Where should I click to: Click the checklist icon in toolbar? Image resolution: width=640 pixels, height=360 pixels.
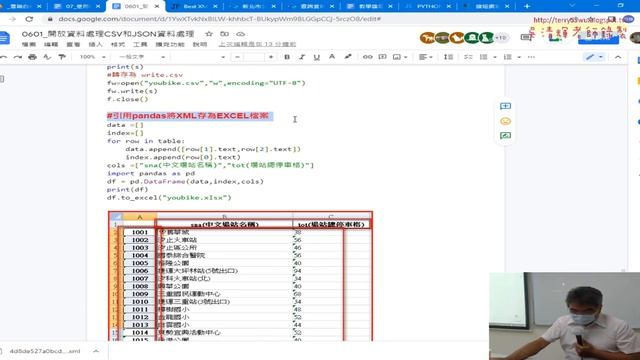[x=468, y=57]
